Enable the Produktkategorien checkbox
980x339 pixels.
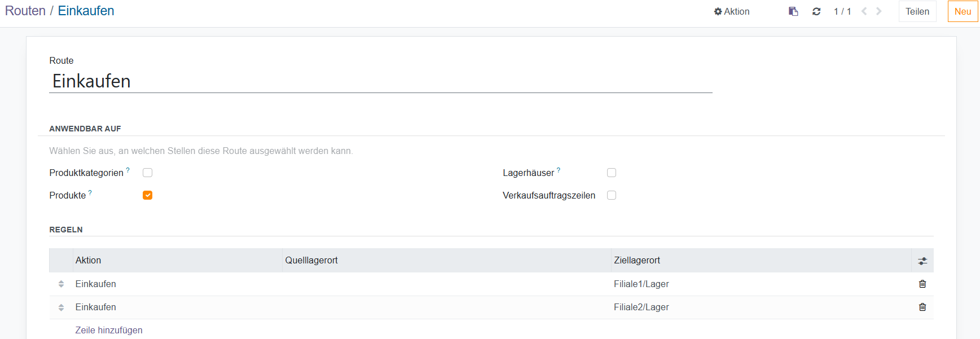[148, 173]
